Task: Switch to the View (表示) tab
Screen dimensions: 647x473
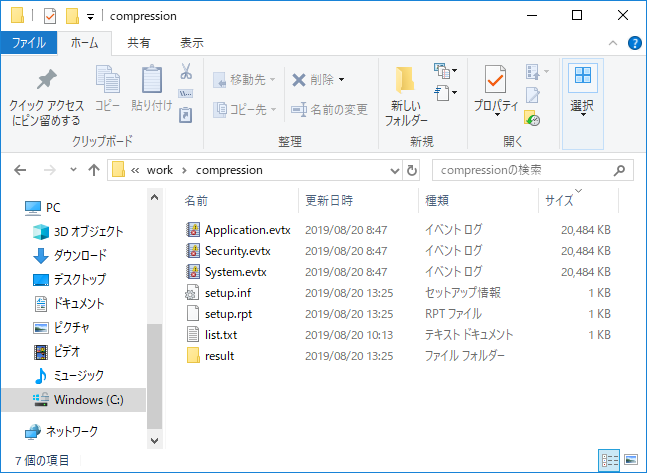Action: (191, 43)
